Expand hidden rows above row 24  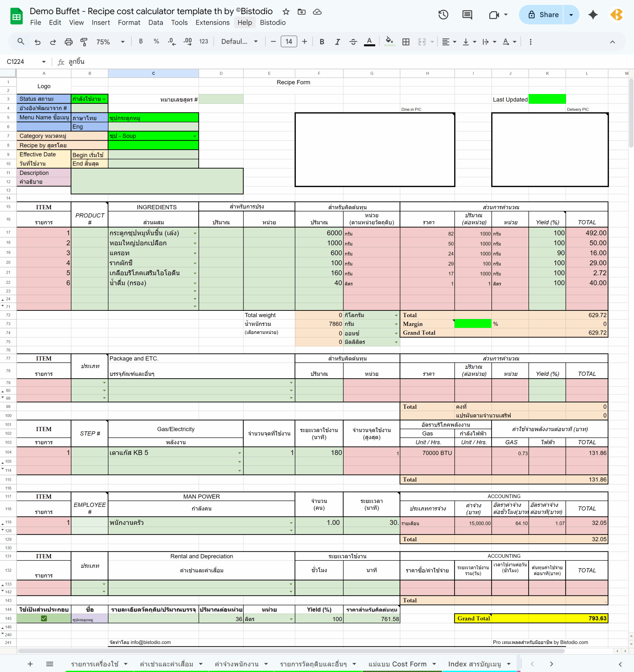point(3,300)
